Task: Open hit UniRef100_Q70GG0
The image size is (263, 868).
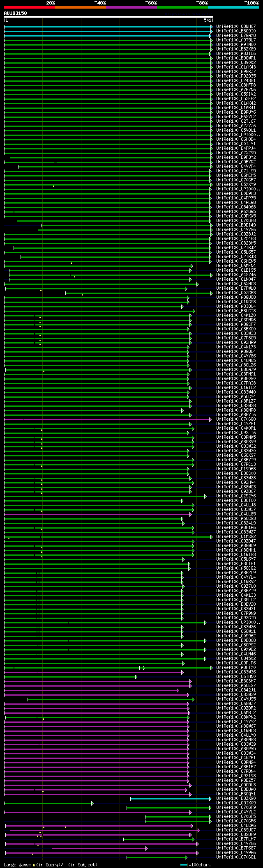Action: point(236,419)
